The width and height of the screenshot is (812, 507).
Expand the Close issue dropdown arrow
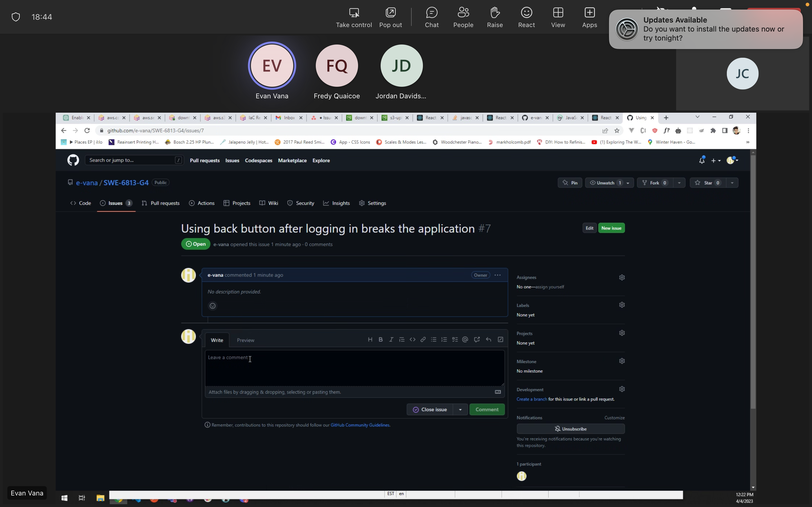pos(460,410)
